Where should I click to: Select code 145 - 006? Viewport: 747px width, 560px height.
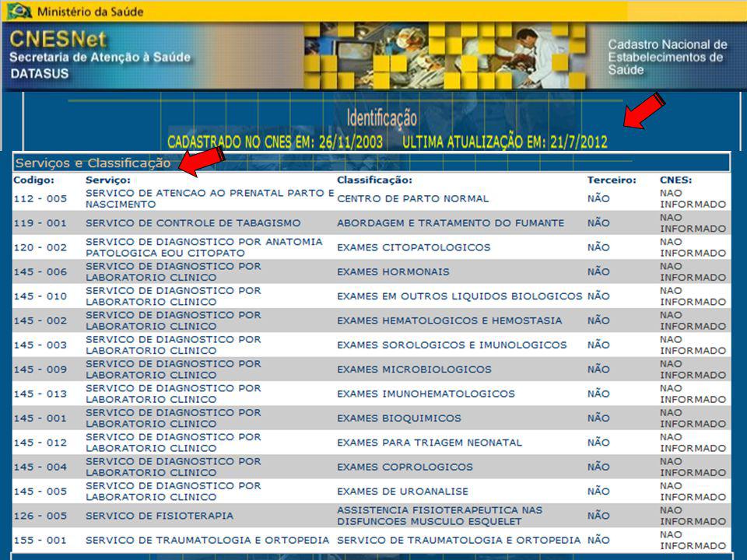point(40,271)
